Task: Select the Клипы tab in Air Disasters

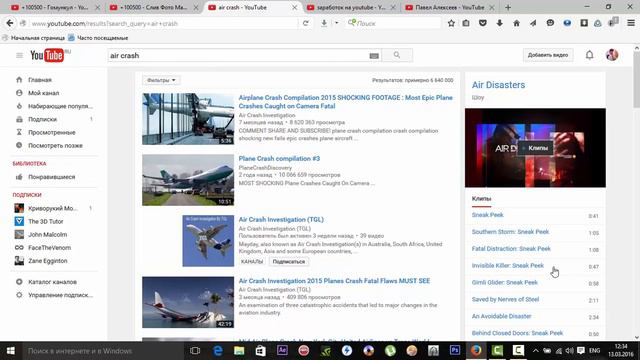Action: coord(481,199)
